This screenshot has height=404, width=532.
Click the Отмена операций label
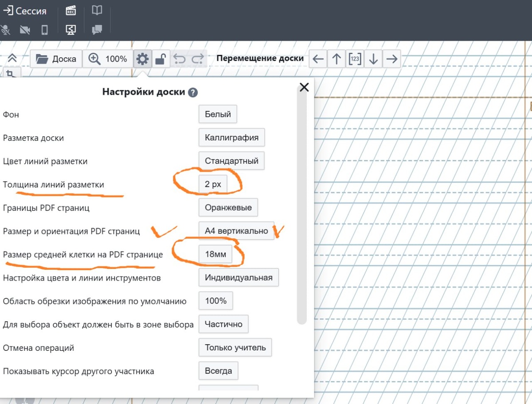(39, 348)
